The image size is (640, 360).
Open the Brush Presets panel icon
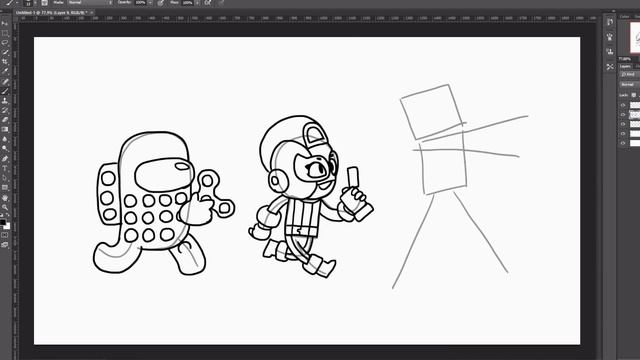click(x=610, y=37)
